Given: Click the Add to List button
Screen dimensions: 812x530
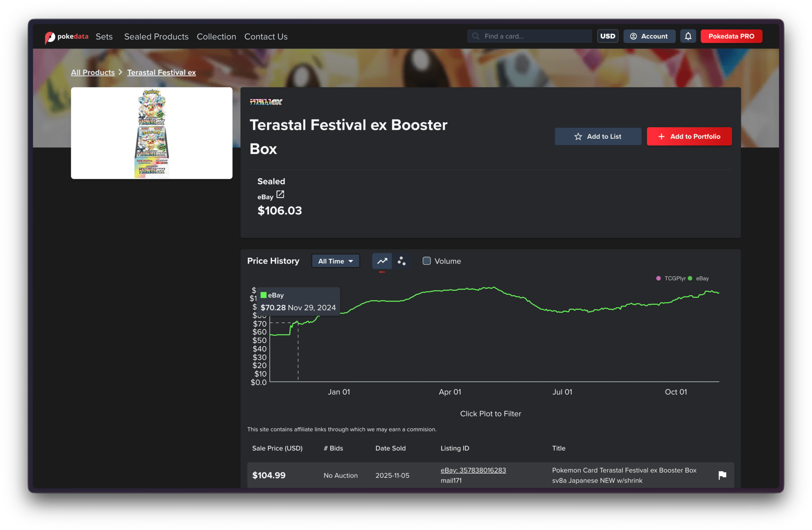Looking at the screenshot, I should [598, 137].
